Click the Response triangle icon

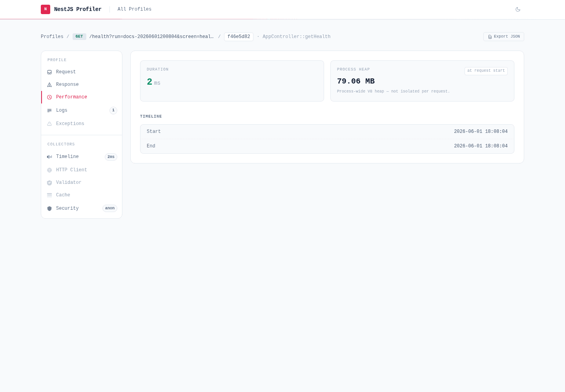[49, 85]
